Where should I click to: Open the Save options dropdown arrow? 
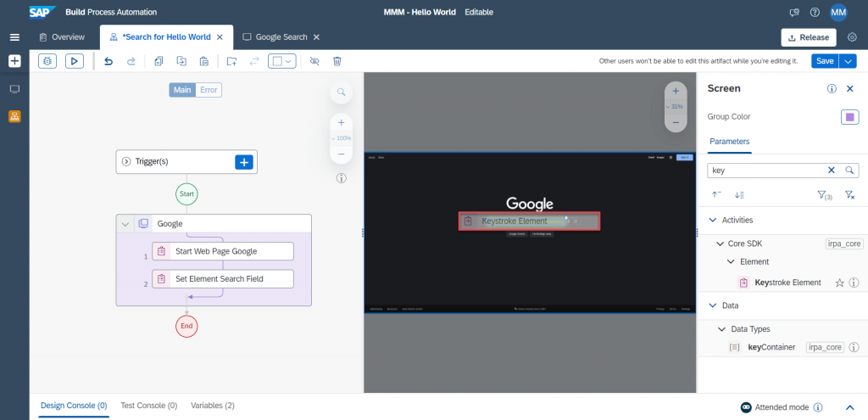(x=848, y=61)
